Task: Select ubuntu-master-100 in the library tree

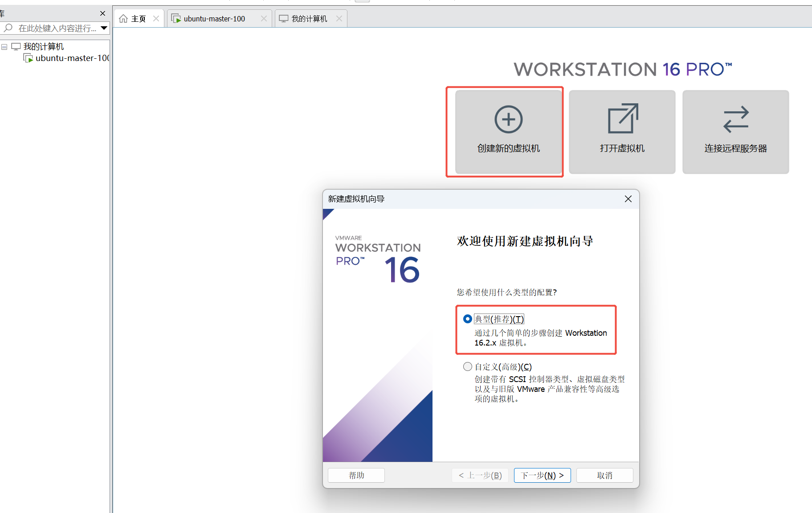Action: [x=72, y=58]
